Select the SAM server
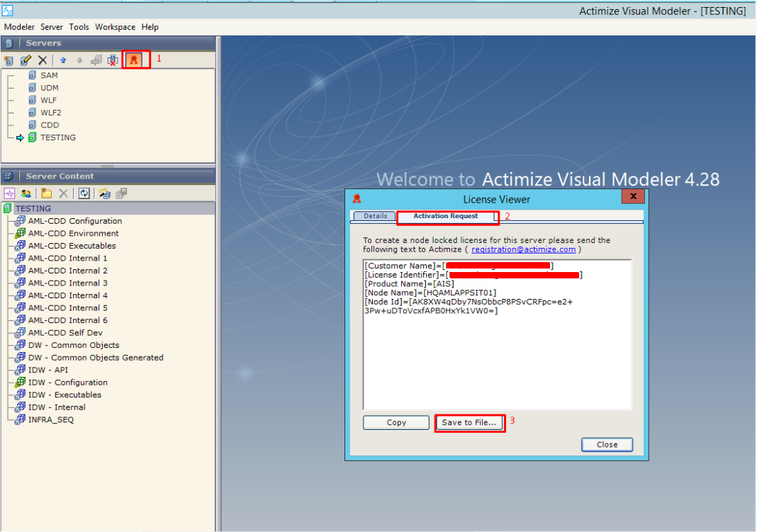The height and width of the screenshot is (532, 757). click(49, 75)
